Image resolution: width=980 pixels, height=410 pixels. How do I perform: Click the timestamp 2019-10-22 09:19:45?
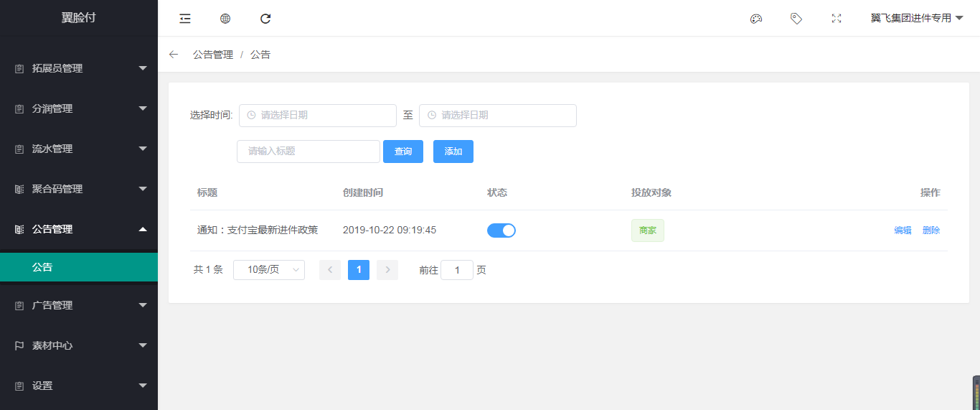point(390,230)
